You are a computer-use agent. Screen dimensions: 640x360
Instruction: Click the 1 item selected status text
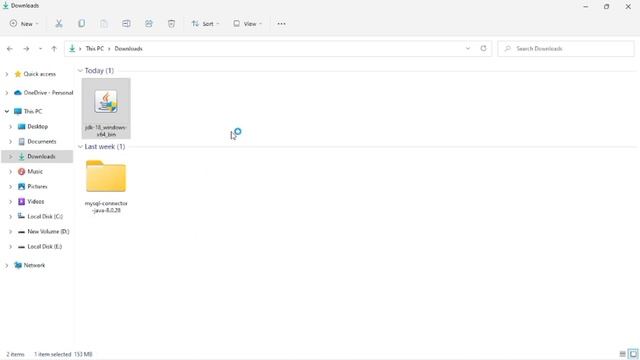(53, 354)
